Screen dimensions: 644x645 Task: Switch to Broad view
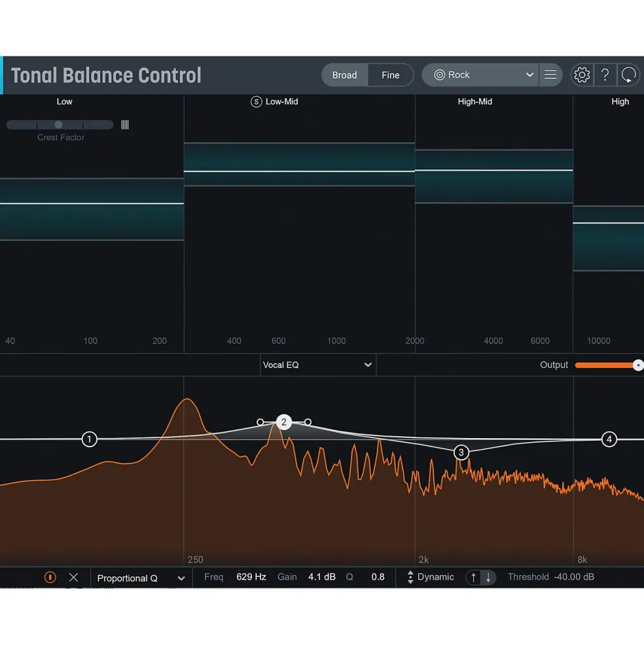(x=345, y=75)
